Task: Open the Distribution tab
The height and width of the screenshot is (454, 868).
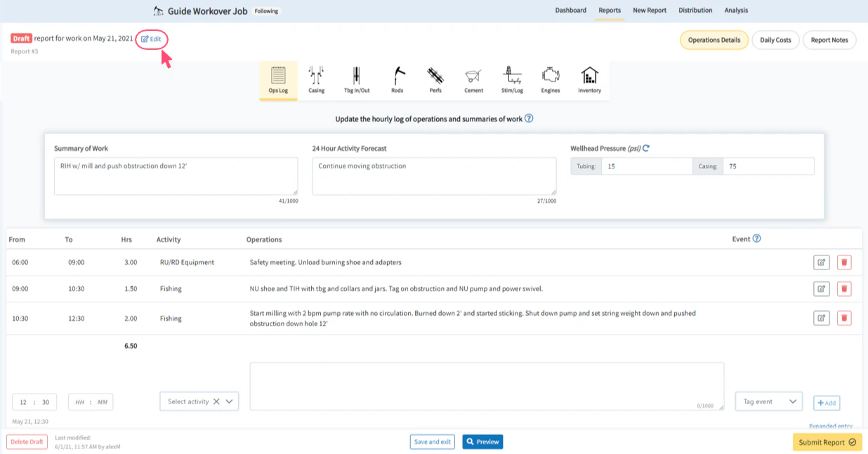Action: (x=695, y=11)
